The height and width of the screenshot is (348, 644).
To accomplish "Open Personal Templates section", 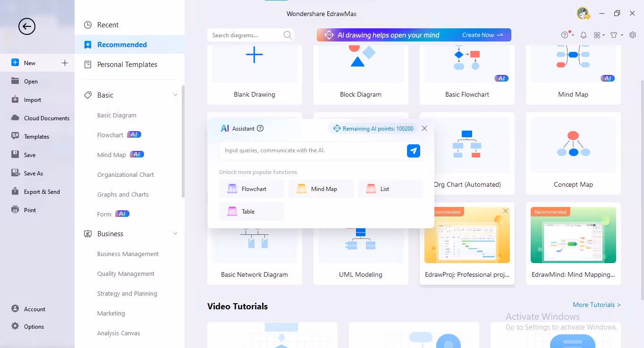I will 127,64.
